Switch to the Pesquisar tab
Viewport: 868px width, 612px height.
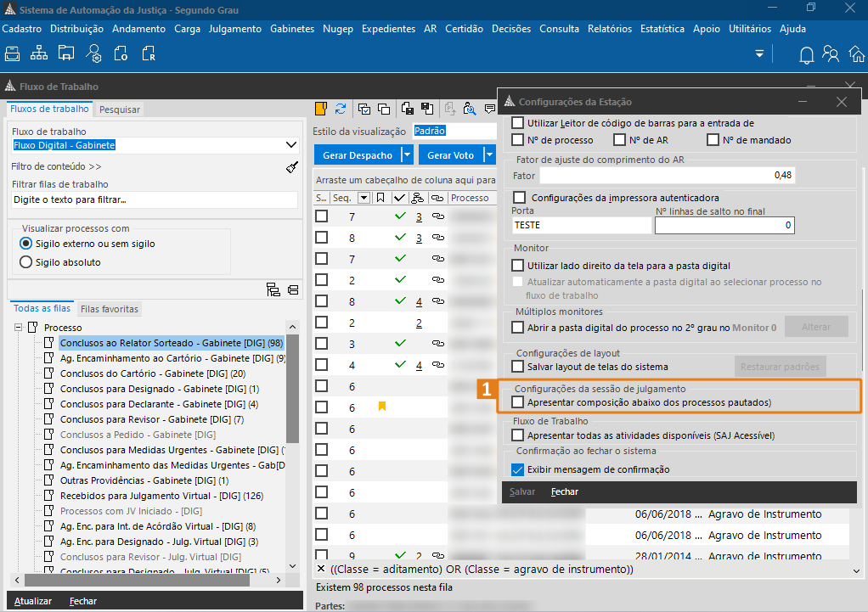[120, 109]
